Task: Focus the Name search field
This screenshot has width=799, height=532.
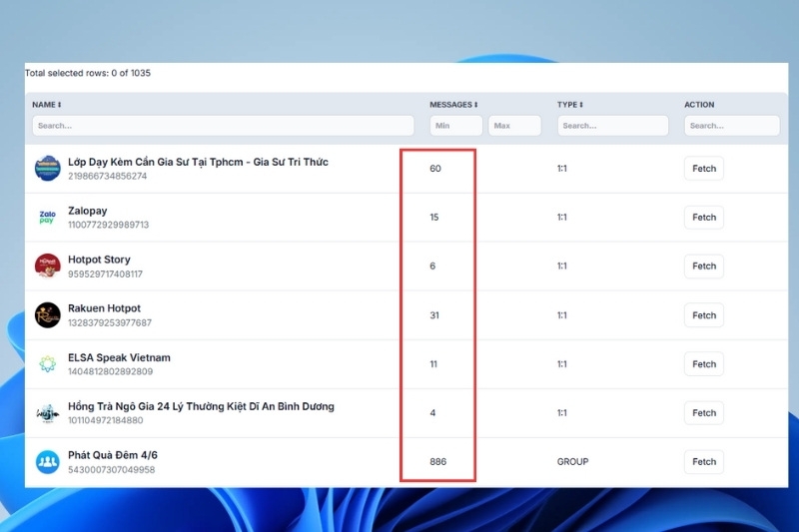Action: pyautogui.click(x=223, y=125)
